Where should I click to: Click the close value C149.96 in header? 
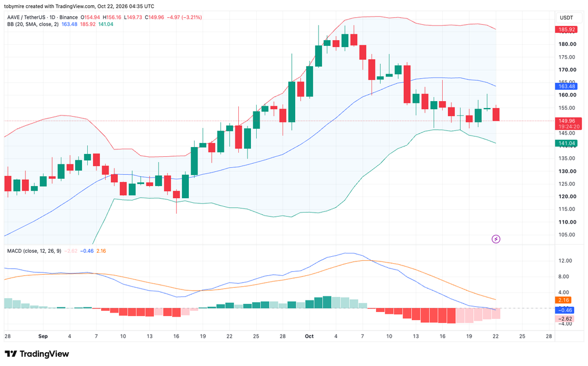coord(154,17)
